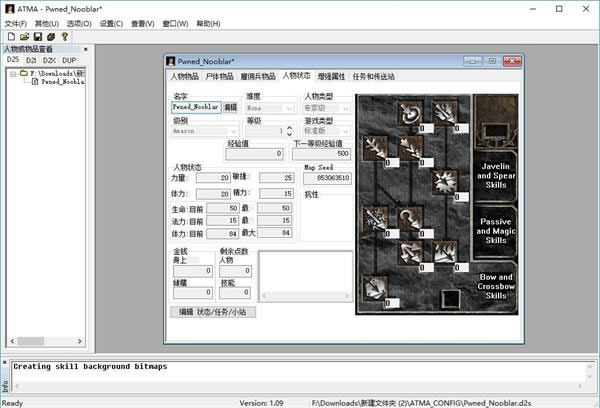The height and width of the screenshot is (408, 600).
Task: Choose the Exploding Arrow skill icon
Action: [x=445, y=182]
